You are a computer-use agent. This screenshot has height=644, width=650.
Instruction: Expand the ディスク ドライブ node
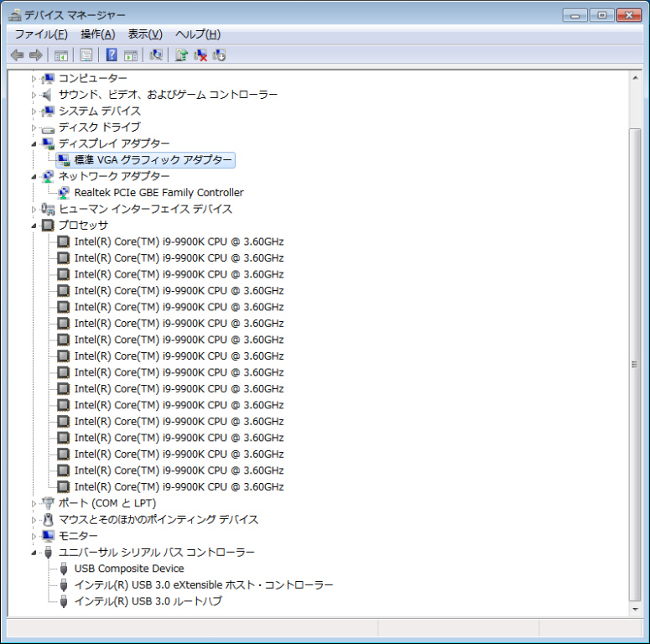[34, 127]
